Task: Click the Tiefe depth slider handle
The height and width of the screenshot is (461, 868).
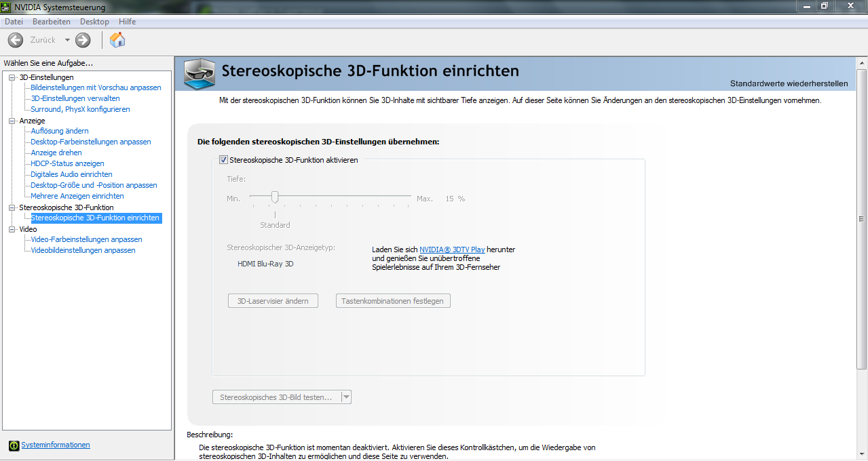Action: coord(275,197)
